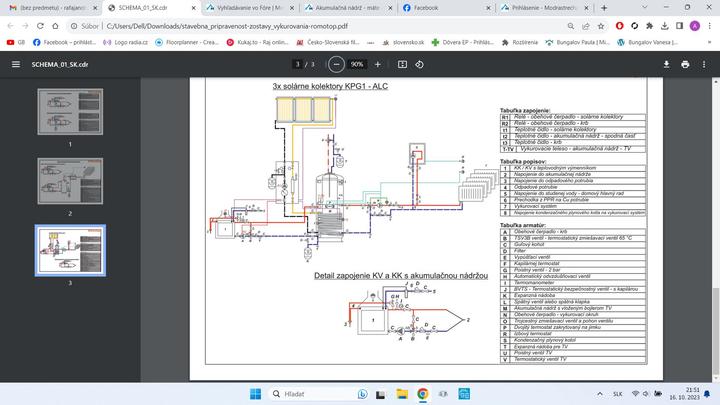Click the 90% zoom level field

coord(357,64)
